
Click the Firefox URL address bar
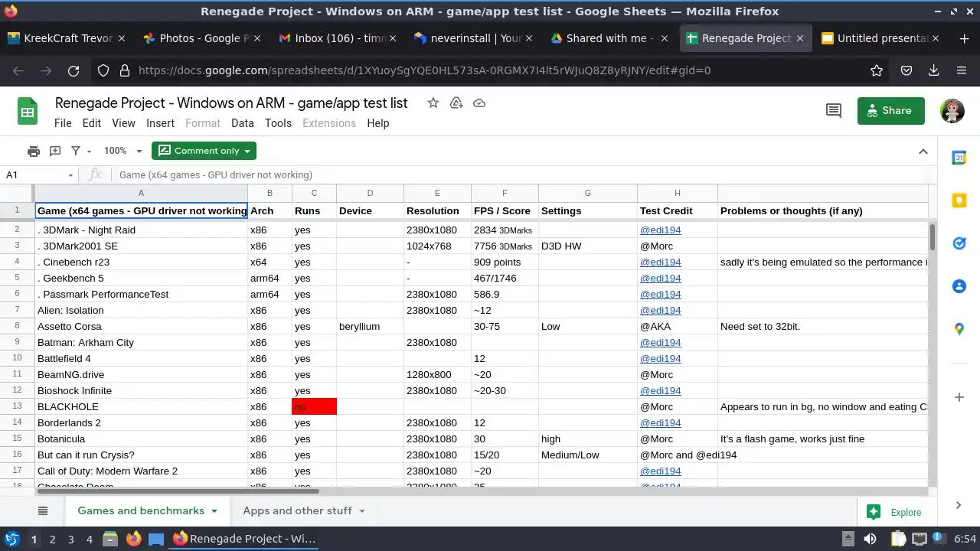coord(488,70)
